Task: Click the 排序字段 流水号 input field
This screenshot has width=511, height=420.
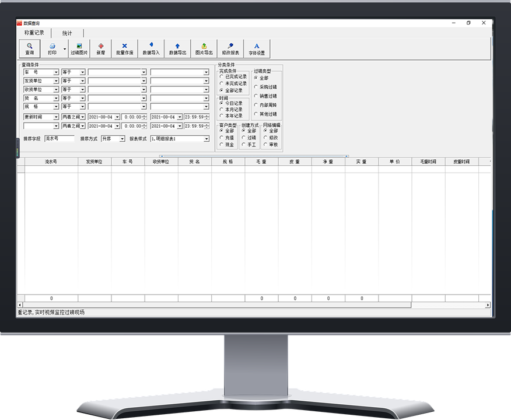Action: point(60,138)
